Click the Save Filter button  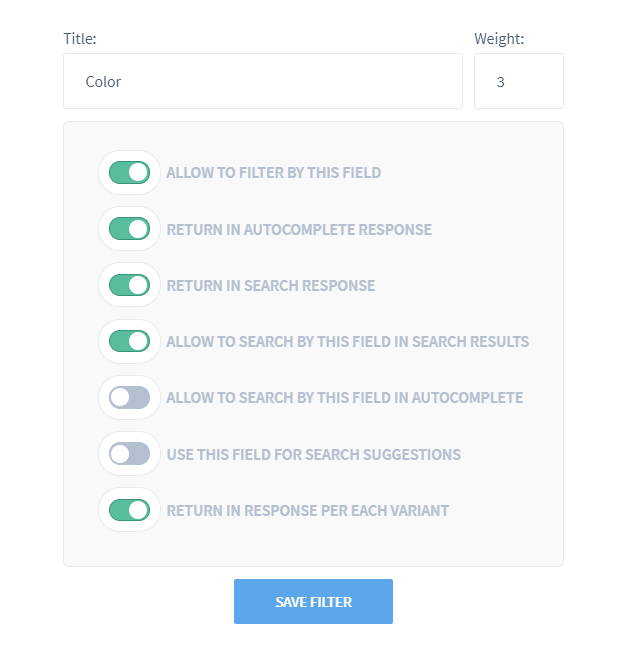click(x=313, y=601)
